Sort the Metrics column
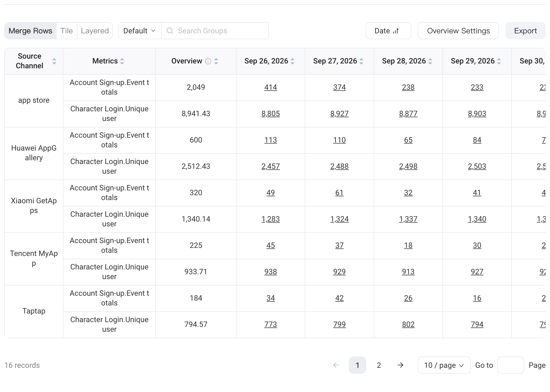 tap(122, 61)
